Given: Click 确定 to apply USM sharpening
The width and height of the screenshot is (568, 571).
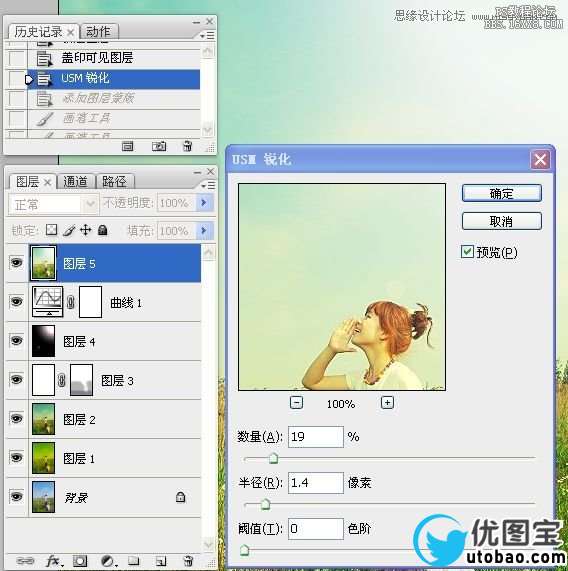Looking at the screenshot, I should (x=502, y=193).
